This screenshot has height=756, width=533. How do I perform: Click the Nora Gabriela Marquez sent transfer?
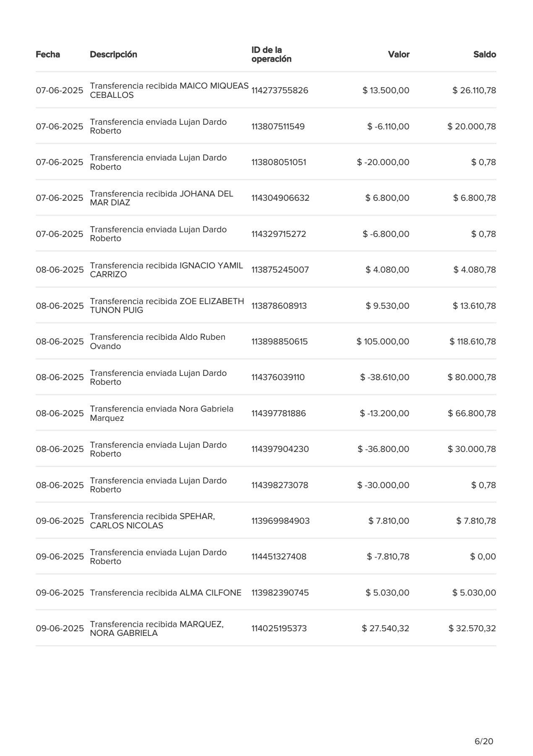pos(162,413)
